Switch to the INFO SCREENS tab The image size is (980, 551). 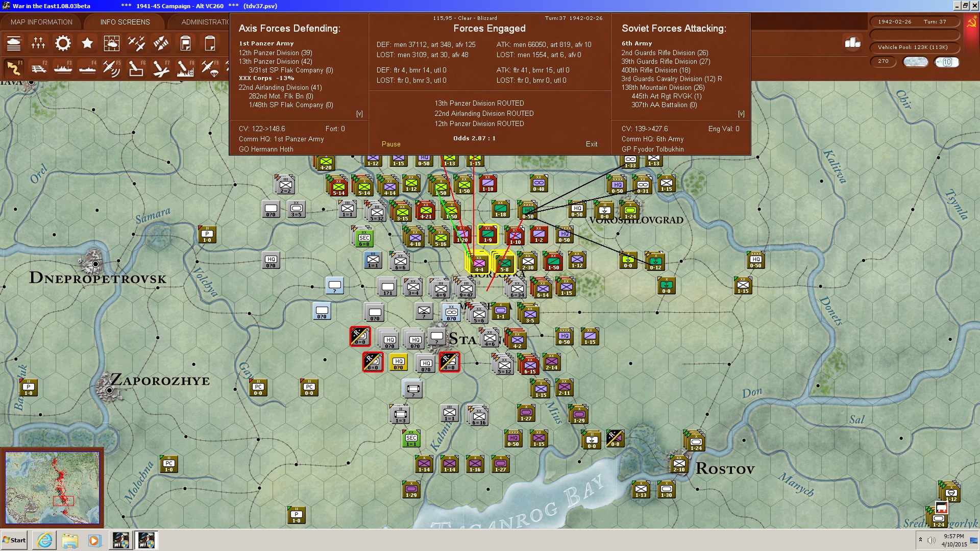pyautogui.click(x=125, y=22)
